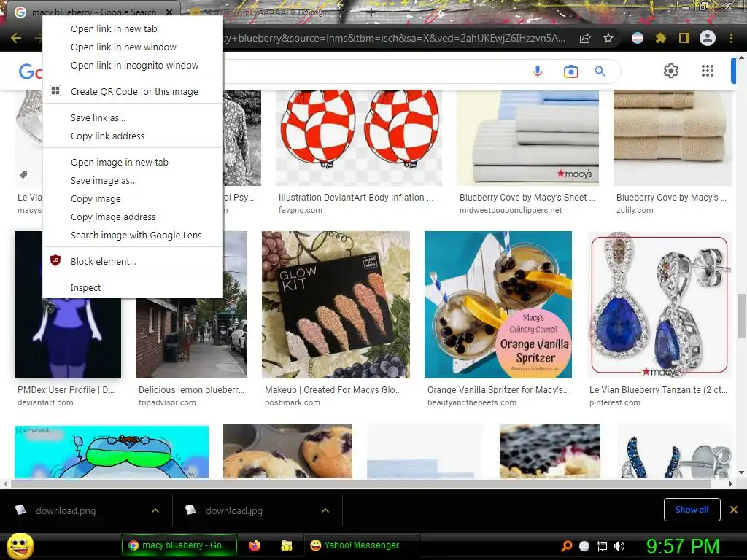The height and width of the screenshot is (560, 747).
Task: Click macy blueberry Chrome taskbar button
Action: [x=179, y=545]
